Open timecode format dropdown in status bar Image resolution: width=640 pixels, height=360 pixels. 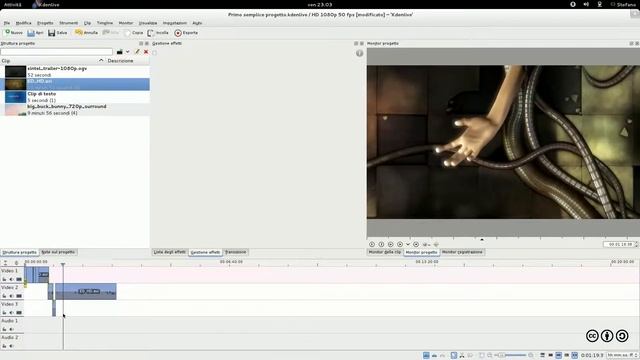pyautogui.click(x=622, y=356)
